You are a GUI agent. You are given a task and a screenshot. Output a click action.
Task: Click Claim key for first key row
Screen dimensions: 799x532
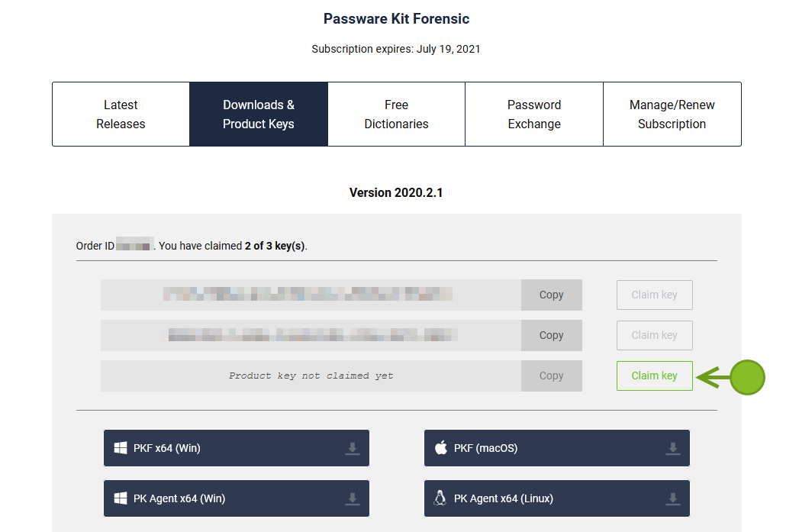(x=654, y=295)
